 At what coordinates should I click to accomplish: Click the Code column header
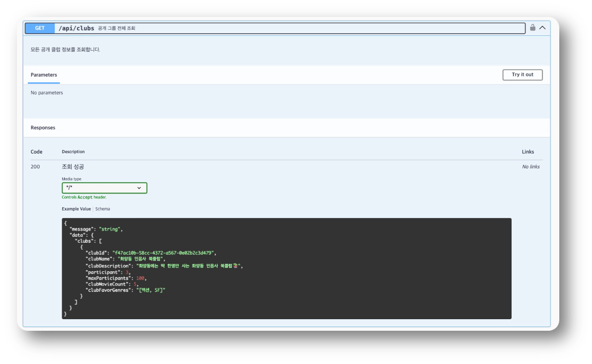pos(36,152)
